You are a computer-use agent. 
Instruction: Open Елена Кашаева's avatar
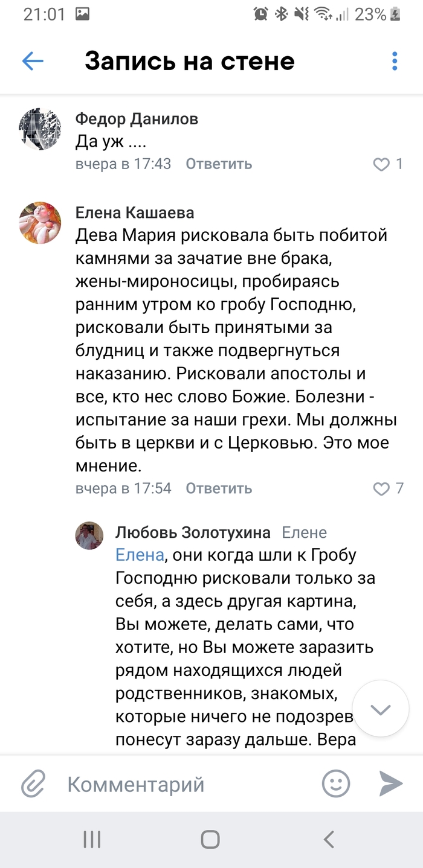point(40,223)
